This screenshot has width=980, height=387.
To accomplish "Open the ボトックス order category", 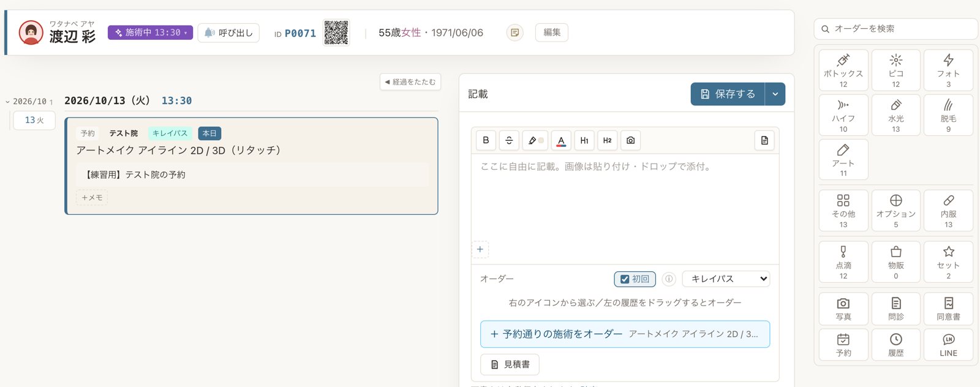I will [x=843, y=70].
